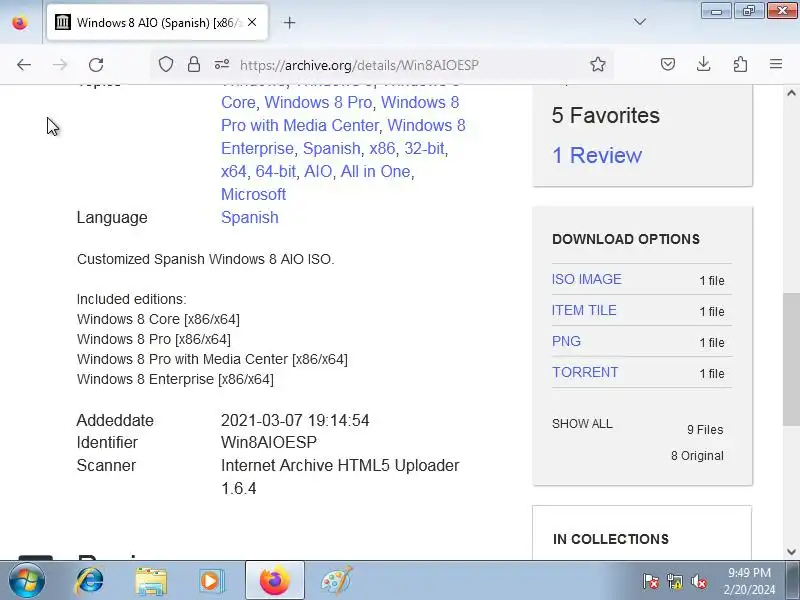The width and height of the screenshot is (800, 600).
Task: Open the Firefox downloads panel
Action: pos(704,64)
